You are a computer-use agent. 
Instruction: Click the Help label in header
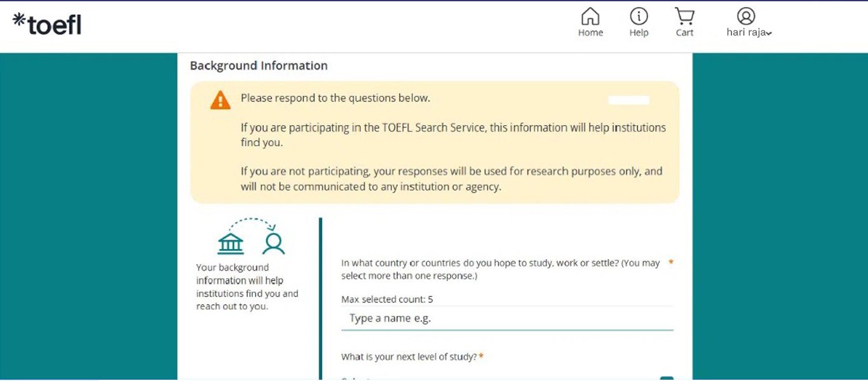click(639, 33)
